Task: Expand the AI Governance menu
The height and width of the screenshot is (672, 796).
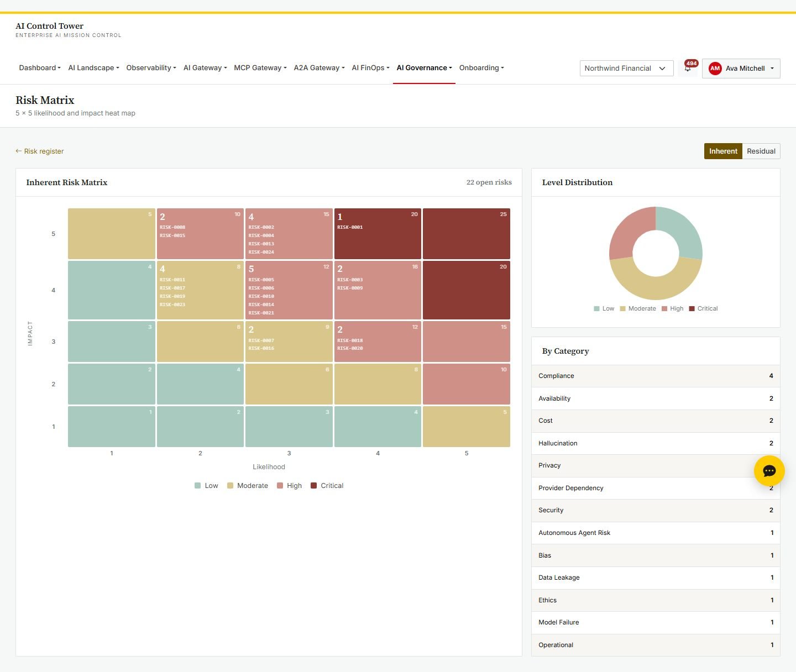Action: [424, 68]
